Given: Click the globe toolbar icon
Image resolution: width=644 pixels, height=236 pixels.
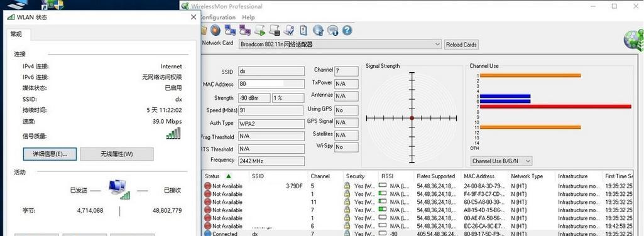Looking at the screenshot, I should (x=318, y=30).
